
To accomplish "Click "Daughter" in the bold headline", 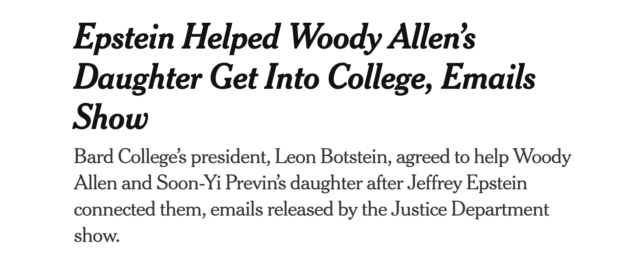I will point(138,78).
